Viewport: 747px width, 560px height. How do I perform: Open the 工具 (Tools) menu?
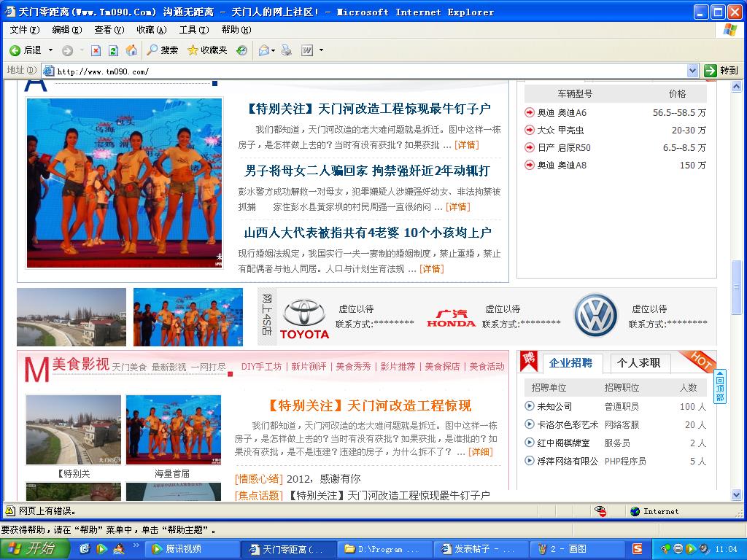(193, 30)
